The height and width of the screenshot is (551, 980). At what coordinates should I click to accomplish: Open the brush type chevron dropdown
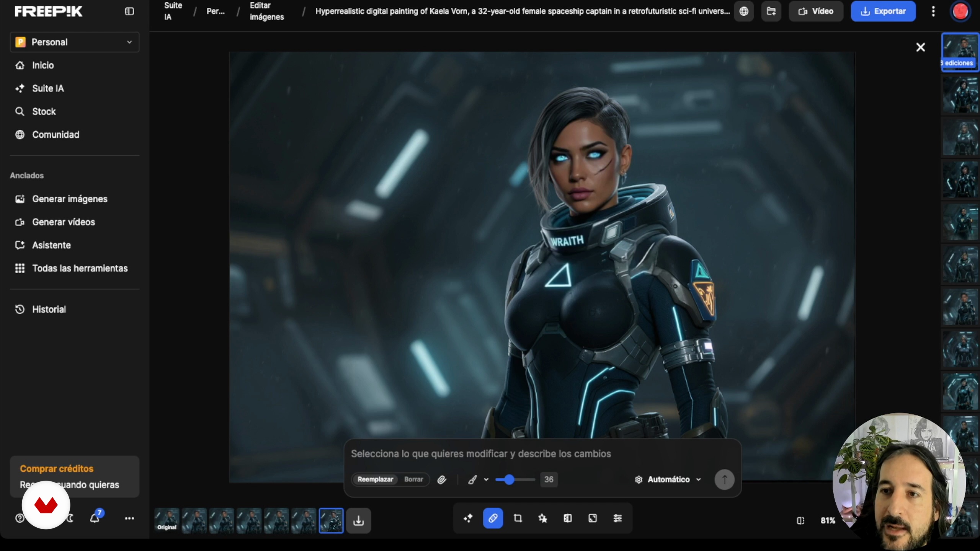(486, 479)
